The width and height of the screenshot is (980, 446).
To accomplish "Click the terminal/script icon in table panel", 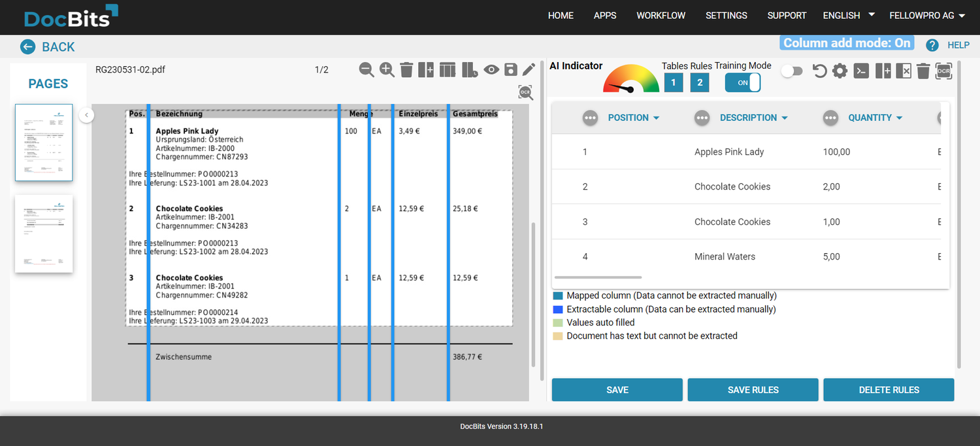I will pyautogui.click(x=860, y=71).
